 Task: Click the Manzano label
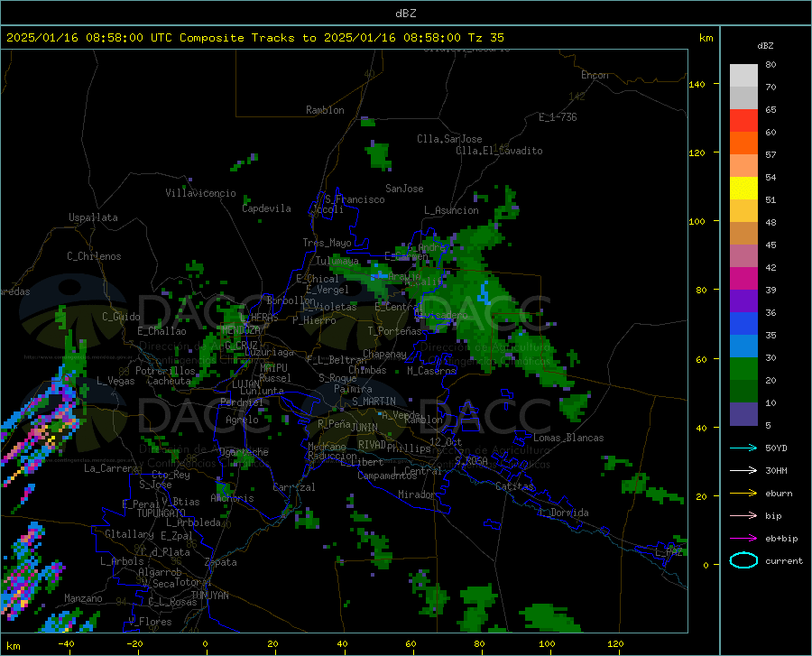[83, 598]
